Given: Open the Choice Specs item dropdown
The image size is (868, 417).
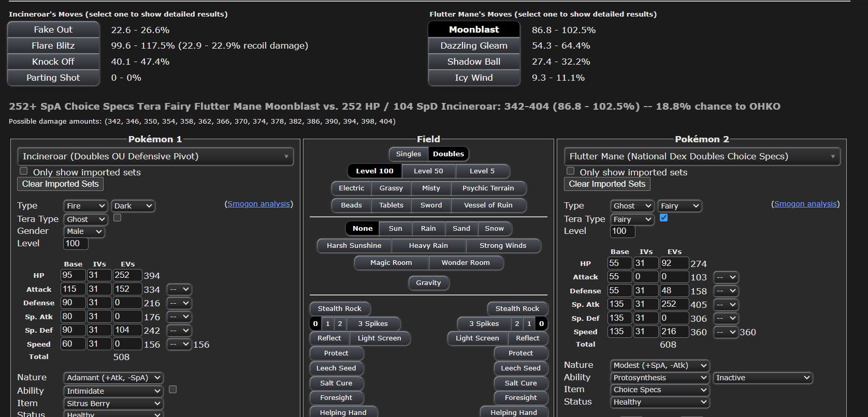Looking at the screenshot, I should 660,390.
